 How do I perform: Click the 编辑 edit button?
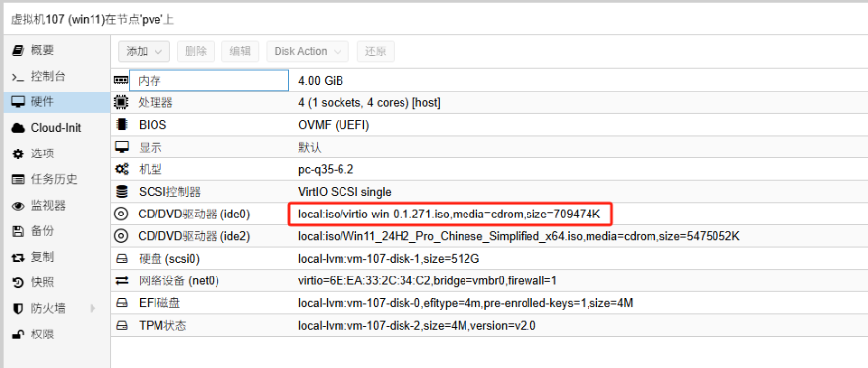click(240, 51)
